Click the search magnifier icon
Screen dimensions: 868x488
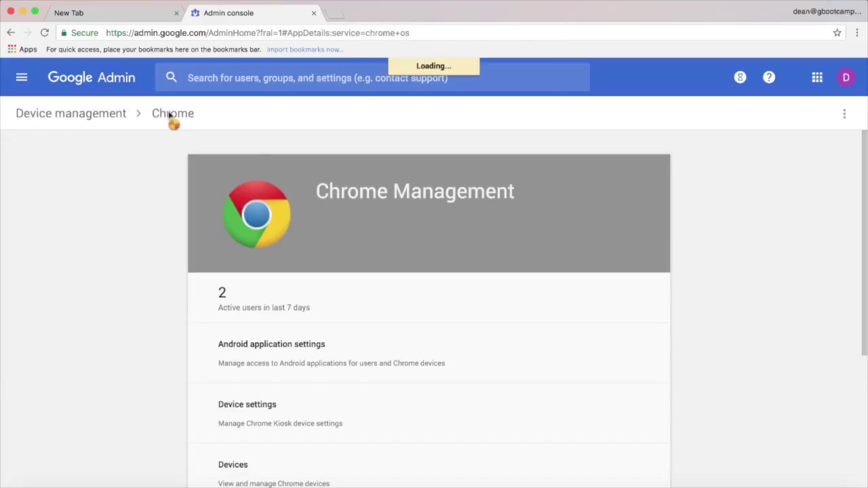[172, 77]
